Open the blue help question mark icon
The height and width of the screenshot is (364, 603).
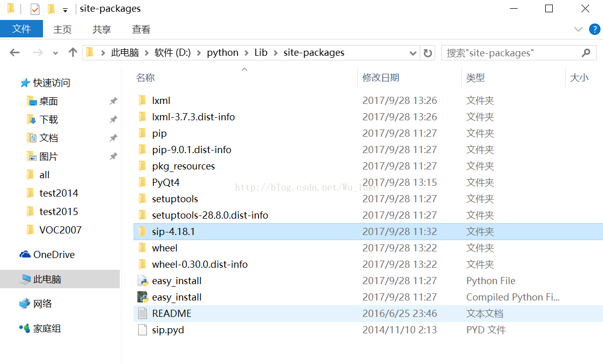594,29
